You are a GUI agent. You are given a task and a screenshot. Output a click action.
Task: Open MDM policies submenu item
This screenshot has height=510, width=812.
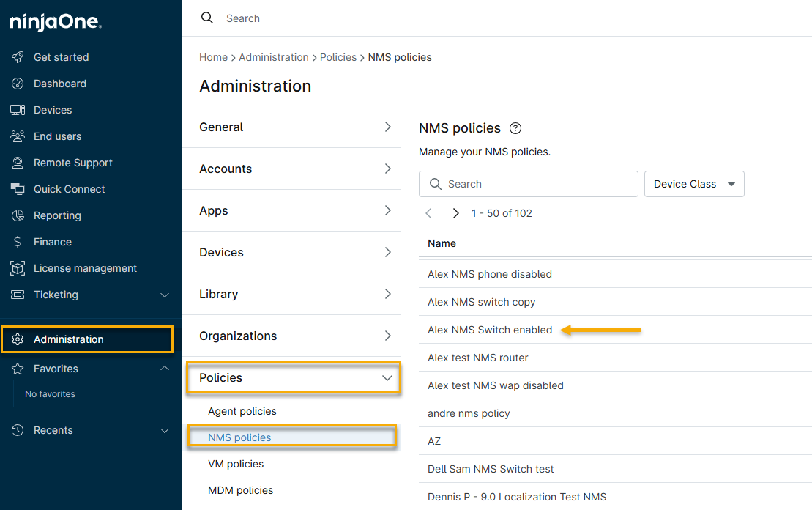240,490
